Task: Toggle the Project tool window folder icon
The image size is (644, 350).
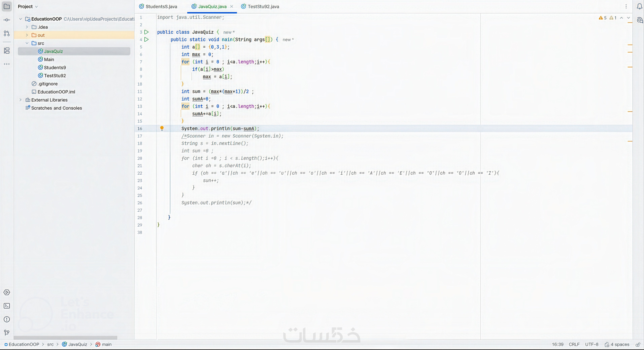Action: [x=7, y=7]
